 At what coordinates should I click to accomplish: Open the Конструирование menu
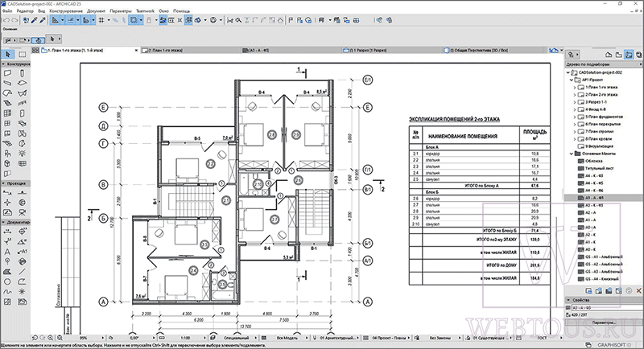[x=66, y=10]
